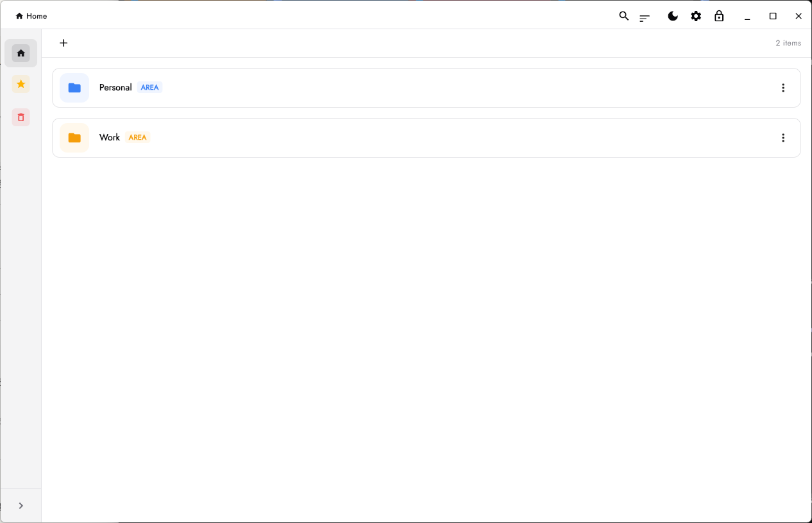The width and height of the screenshot is (812, 523).
Task: Open the Work area
Action: click(427, 138)
